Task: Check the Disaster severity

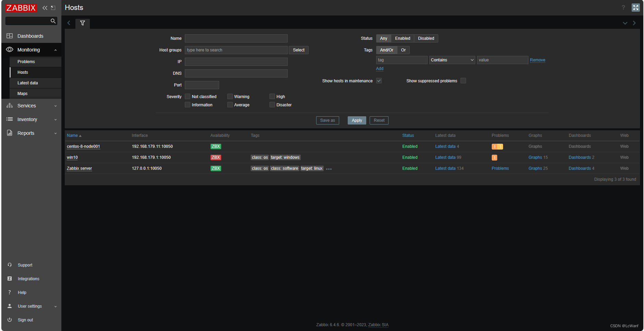Action: (272, 105)
